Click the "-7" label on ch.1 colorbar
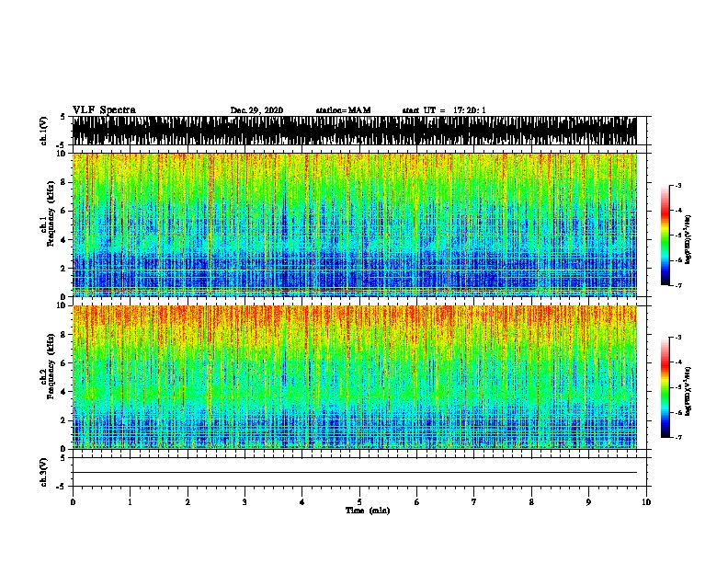 [x=677, y=286]
